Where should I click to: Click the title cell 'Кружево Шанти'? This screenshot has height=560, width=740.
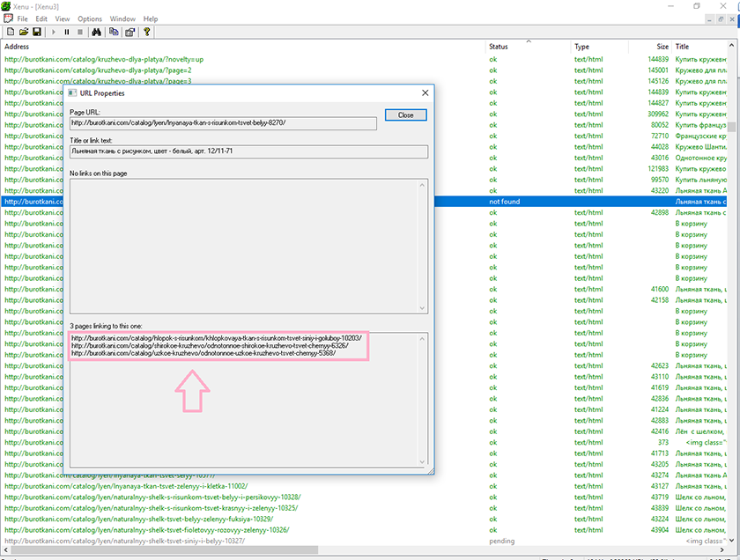tap(701, 147)
